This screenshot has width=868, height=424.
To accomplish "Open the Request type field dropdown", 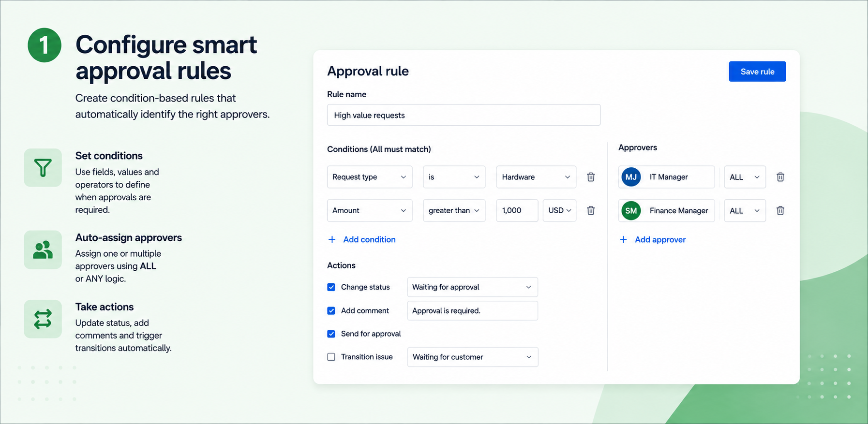I will [370, 177].
